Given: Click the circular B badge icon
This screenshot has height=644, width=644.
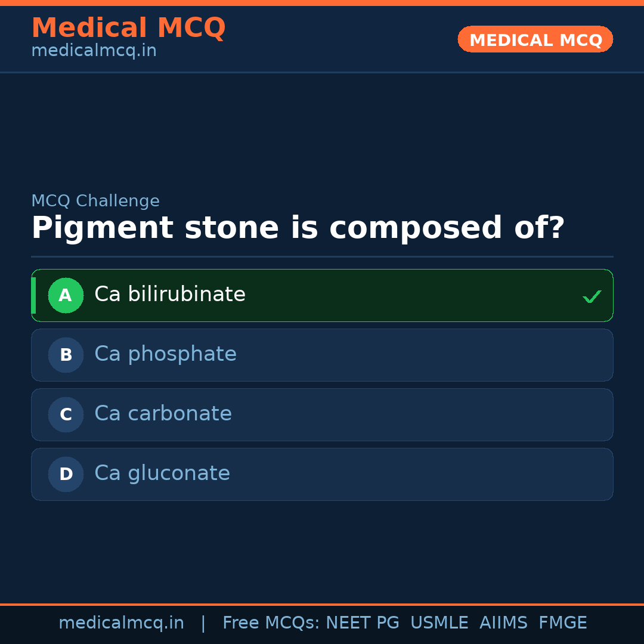Looking at the screenshot, I should [x=66, y=355].
